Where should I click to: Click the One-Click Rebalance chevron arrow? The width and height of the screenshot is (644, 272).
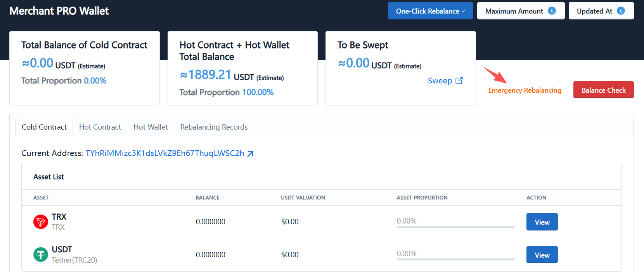tap(463, 11)
